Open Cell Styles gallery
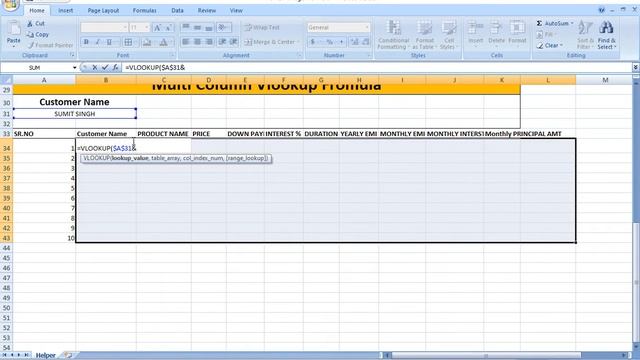The height and width of the screenshot is (360, 640). click(449, 35)
